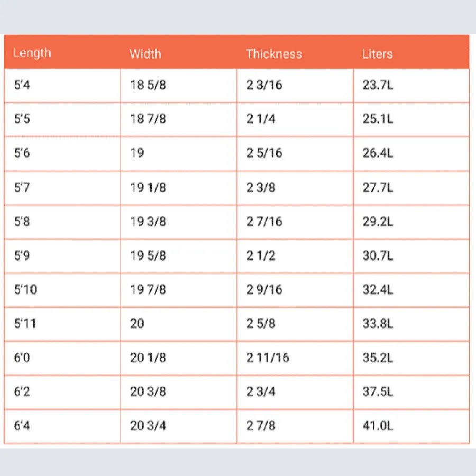
Task: Click the 6'0 length cell
Action: coord(62,358)
